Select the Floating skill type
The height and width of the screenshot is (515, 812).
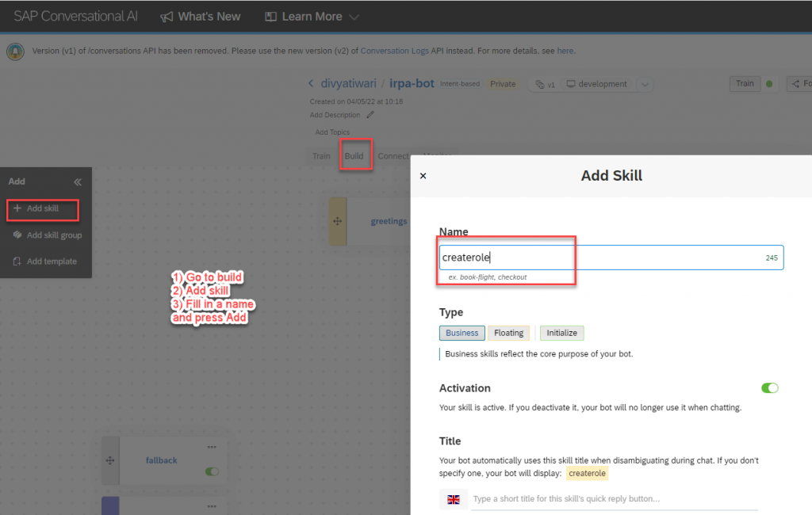click(x=508, y=333)
